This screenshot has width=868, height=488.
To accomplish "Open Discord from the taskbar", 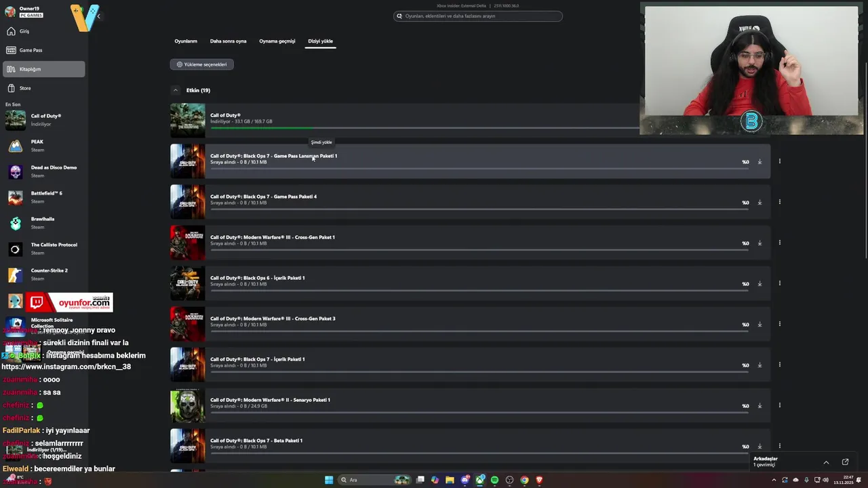I will click(x=465, y=480).
